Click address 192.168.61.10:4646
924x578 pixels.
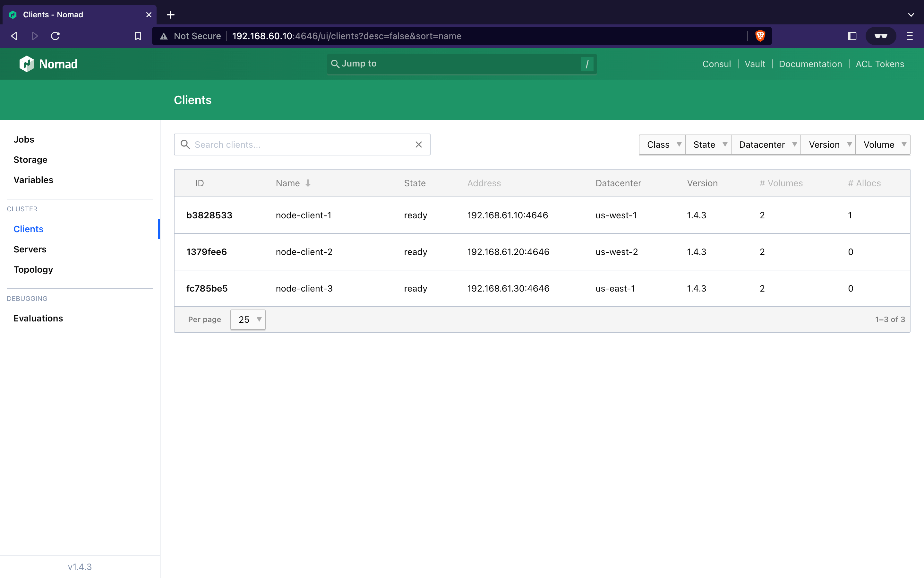click(x=508, y=215)
